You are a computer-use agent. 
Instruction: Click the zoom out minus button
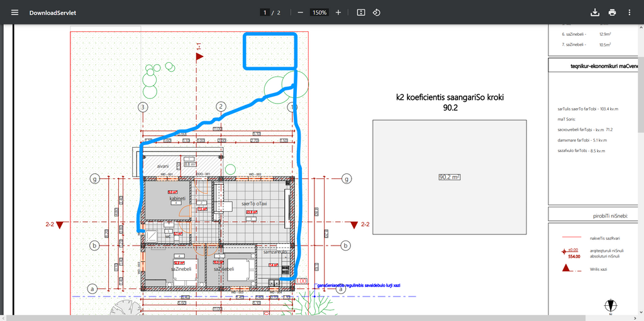pos(300,13)
